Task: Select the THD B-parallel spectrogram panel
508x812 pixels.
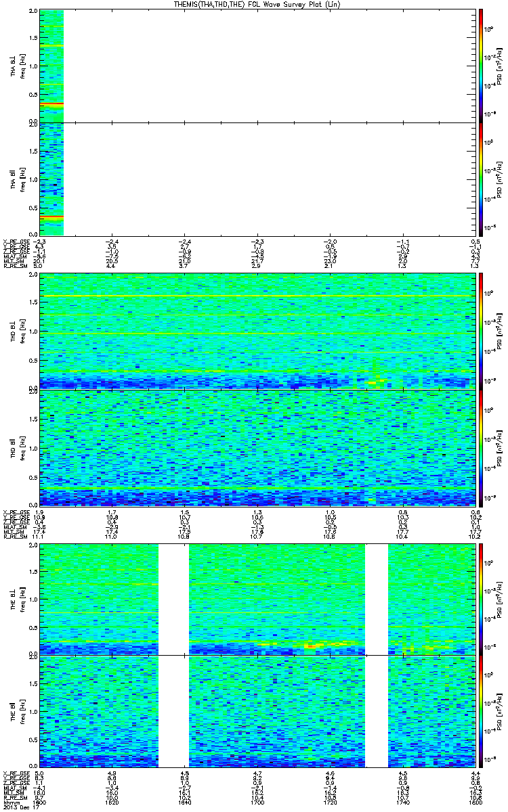Action: (x=257, y=447)
